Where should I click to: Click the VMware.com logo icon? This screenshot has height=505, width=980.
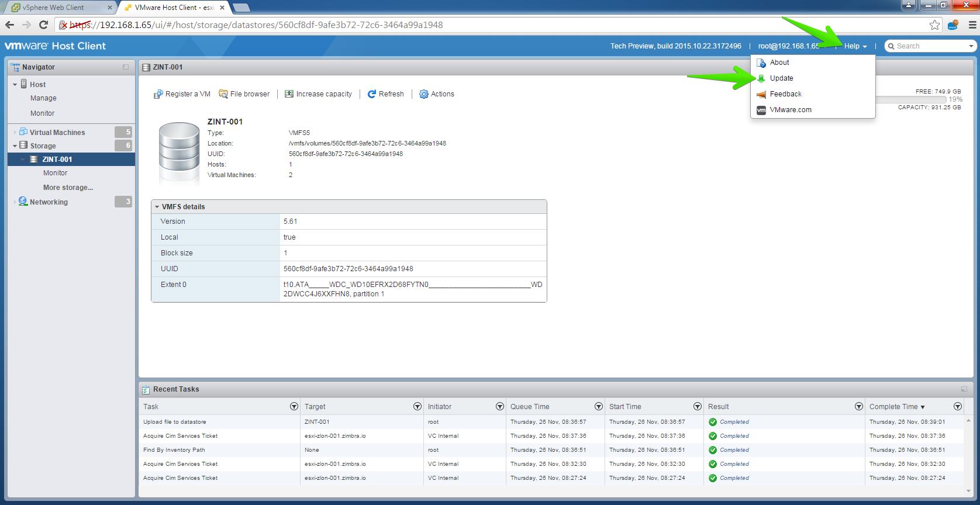761,110
